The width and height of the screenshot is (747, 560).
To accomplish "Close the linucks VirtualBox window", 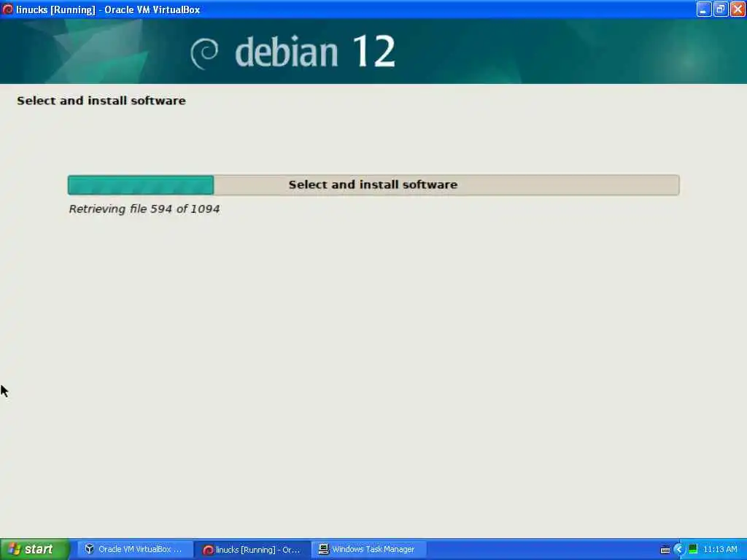I will coord(738,9).
